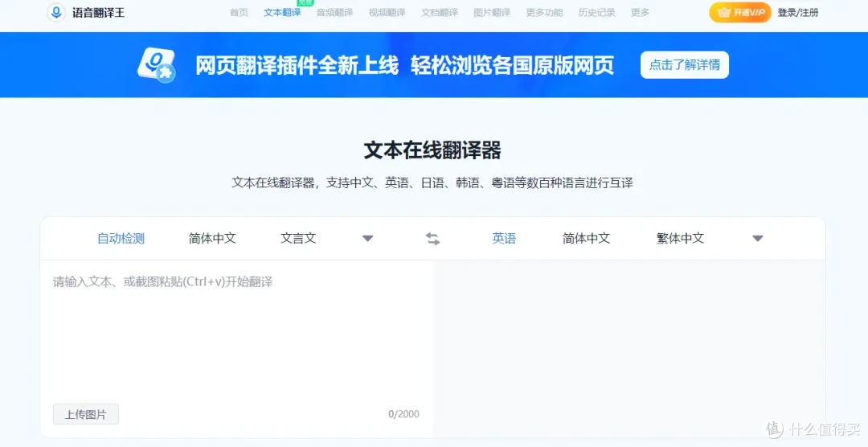
Task: Expand source language dropdown arrow
Action: tap(367, 239)
